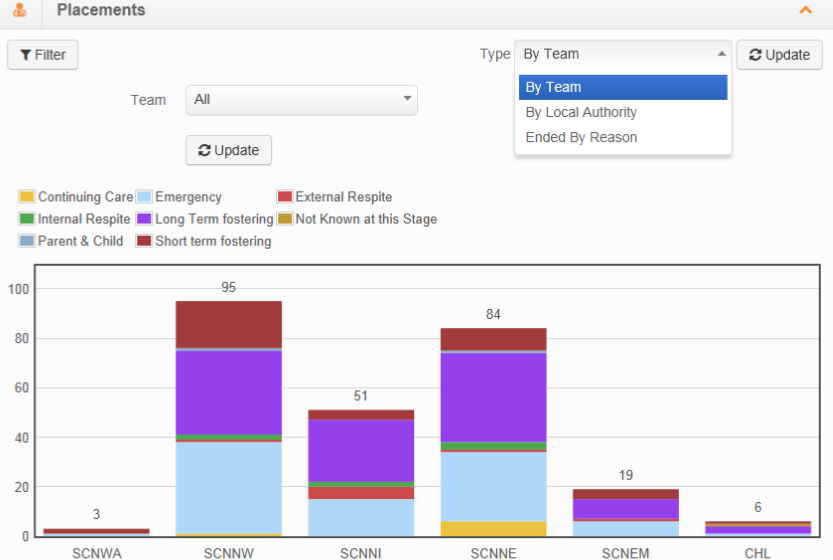Click the 84 total label above SCNNE

[x=493, y=314]
